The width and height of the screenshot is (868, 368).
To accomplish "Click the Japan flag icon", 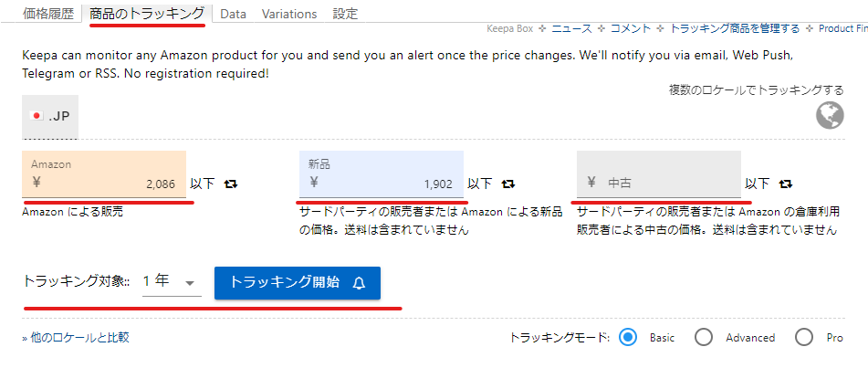I will [x=37, y=116].
